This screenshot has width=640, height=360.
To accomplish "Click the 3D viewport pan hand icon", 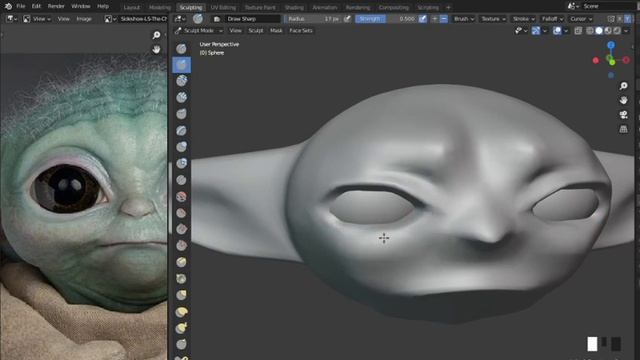I will [623, 100].
